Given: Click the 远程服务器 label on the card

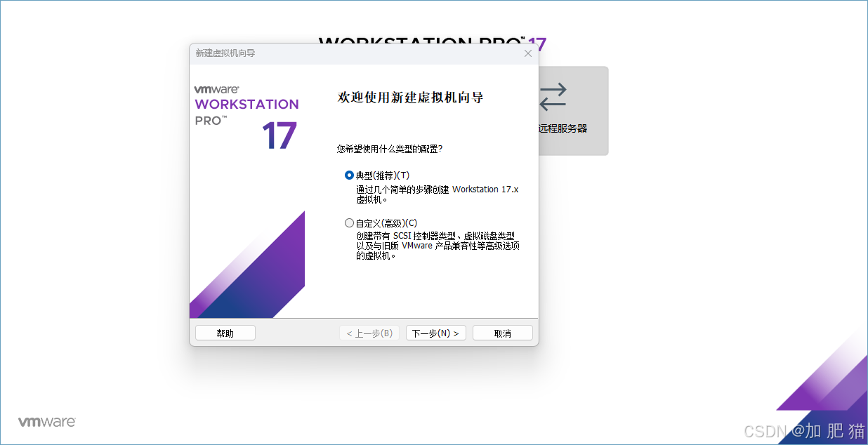Looking at the screenshot, I should click(563, 128).
